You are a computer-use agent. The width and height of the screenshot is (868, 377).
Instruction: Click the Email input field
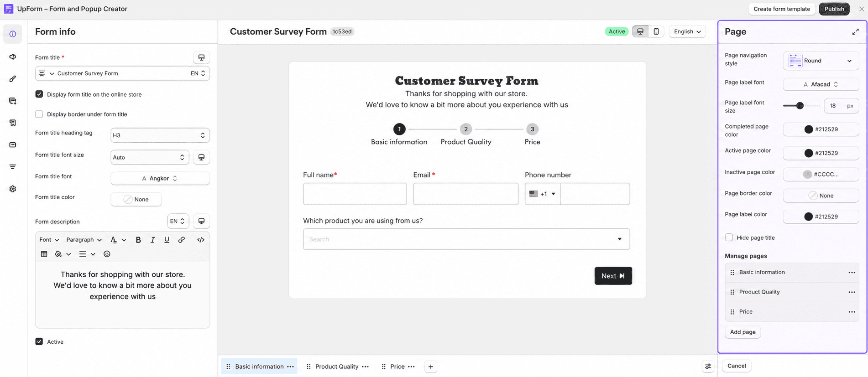pyautogui.click(x=466, y=194)
